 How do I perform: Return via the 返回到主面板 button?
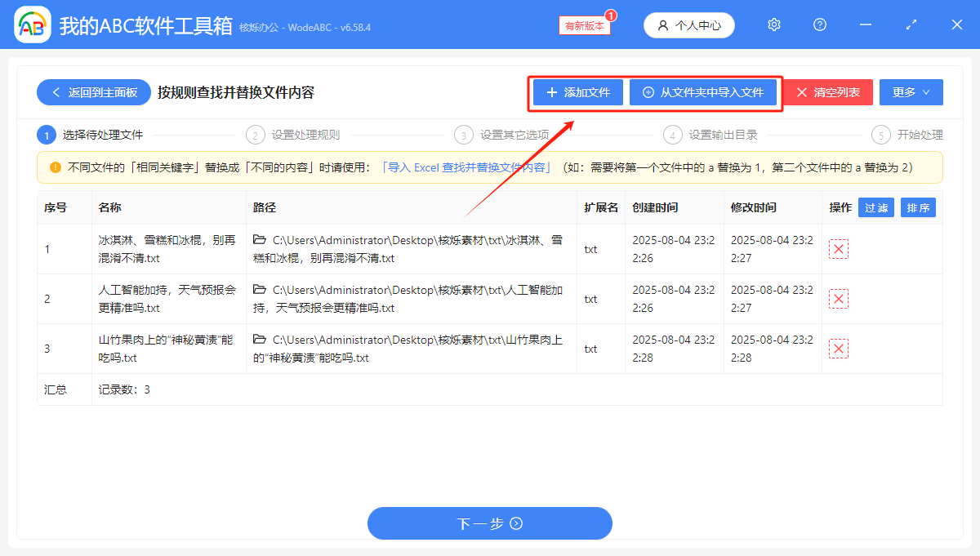pyautogui.click(x=93, y=92)
